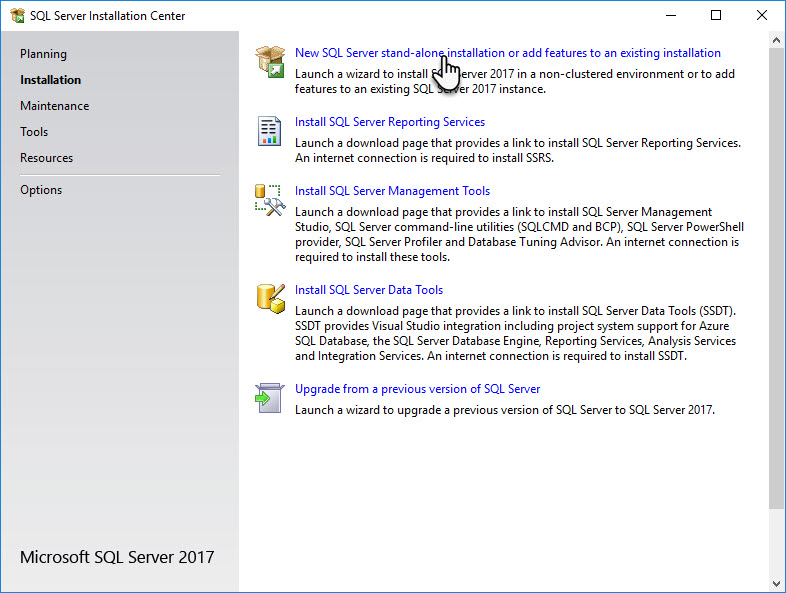Click the 'An internet connection is required to install SSRS' text
786x593 pixels.
tap(424, 158)
